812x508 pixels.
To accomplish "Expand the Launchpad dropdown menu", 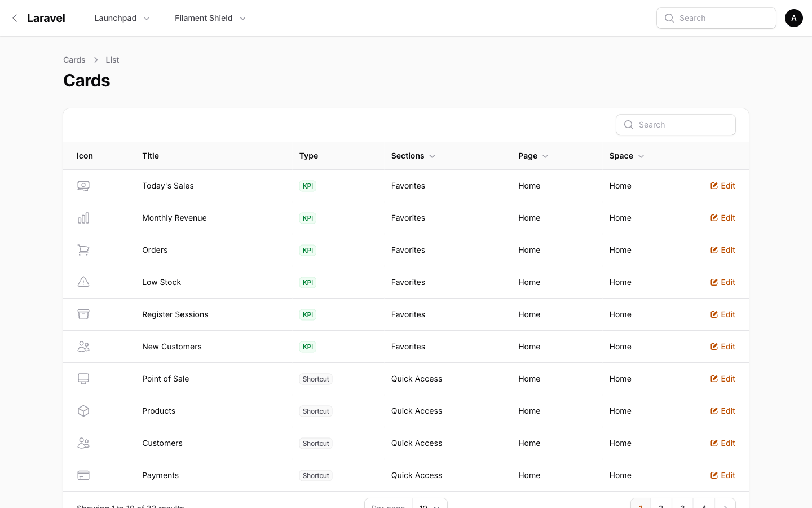I will click(x=122, y=18).
